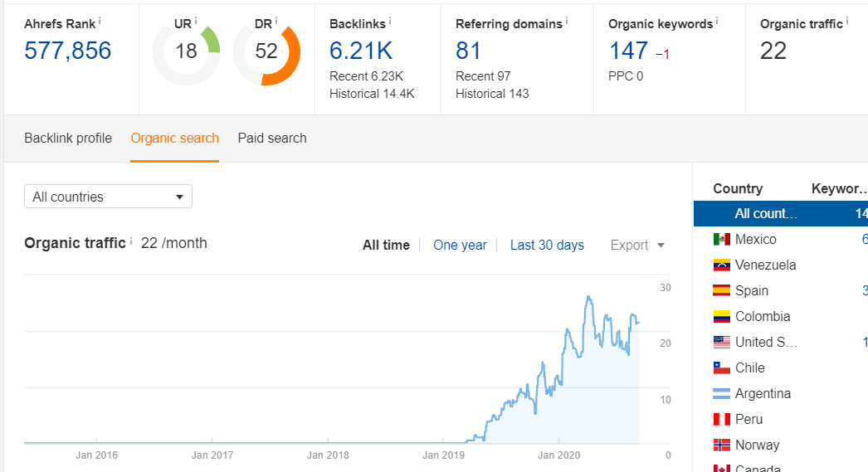
Task: Show One year traffic range
Action: (x=460, y=246)
